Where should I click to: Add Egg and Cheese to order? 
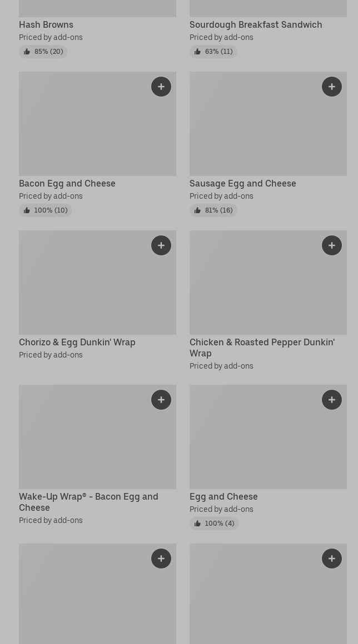332,400
